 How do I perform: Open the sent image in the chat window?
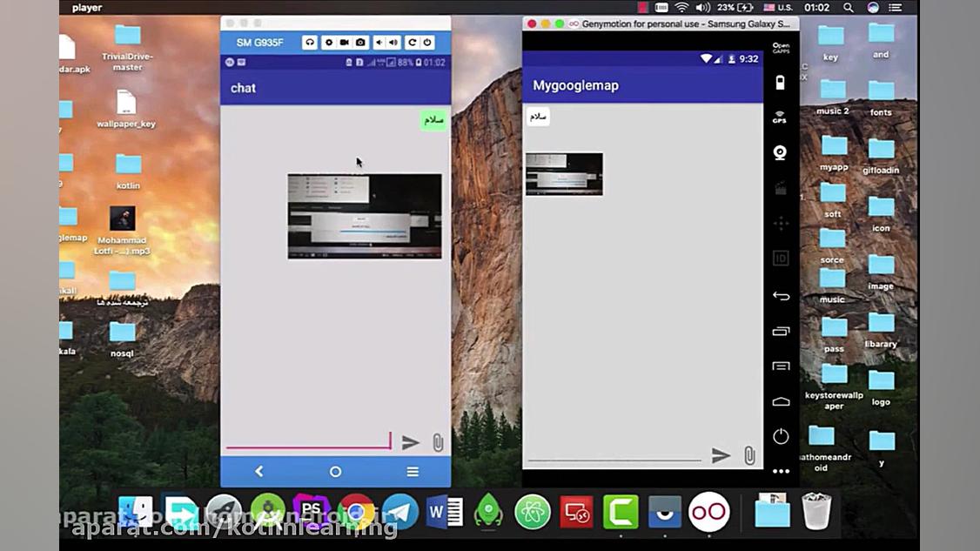point(365,217)
